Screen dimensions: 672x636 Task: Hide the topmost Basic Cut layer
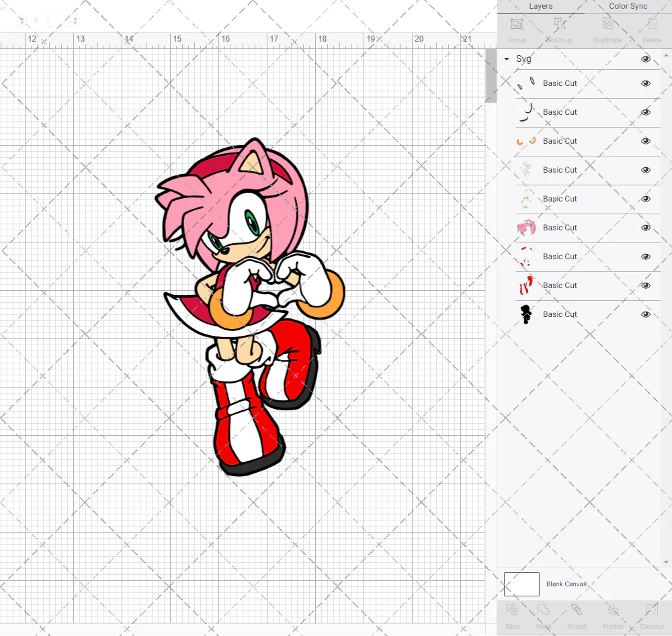point(645,83)
